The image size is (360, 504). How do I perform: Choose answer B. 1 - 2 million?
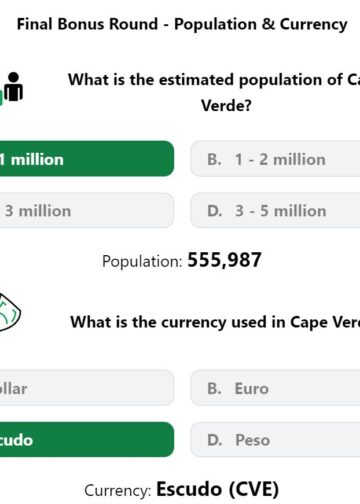275,159
